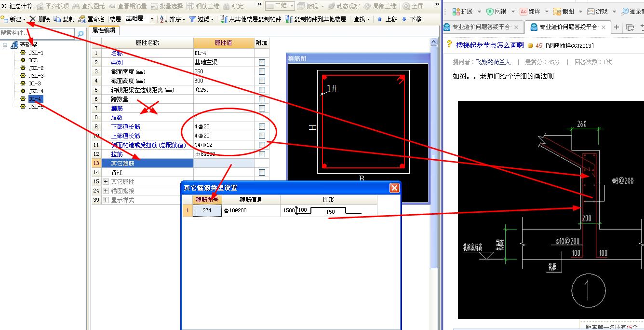Viewport: 644px width, 330px height.
Task: Open the 新建 dropdown menu
Action: click(x=24, y=19)
